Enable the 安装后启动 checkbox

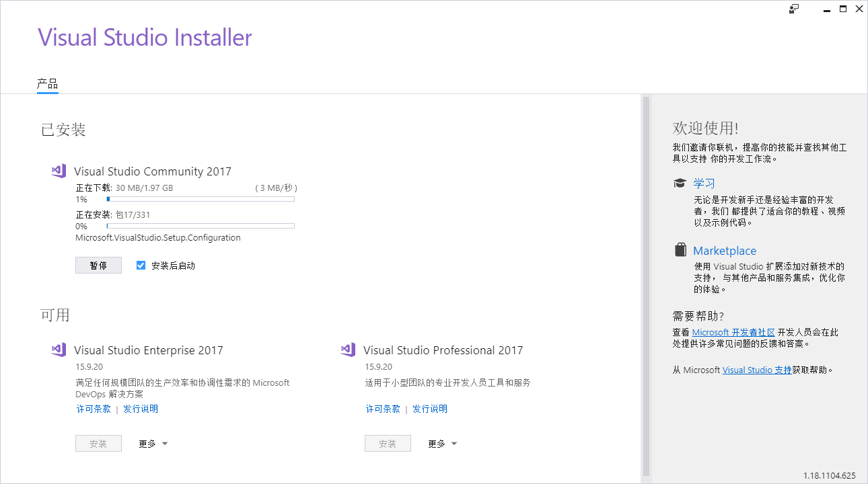pyautogui.click(x=141, y=265)
